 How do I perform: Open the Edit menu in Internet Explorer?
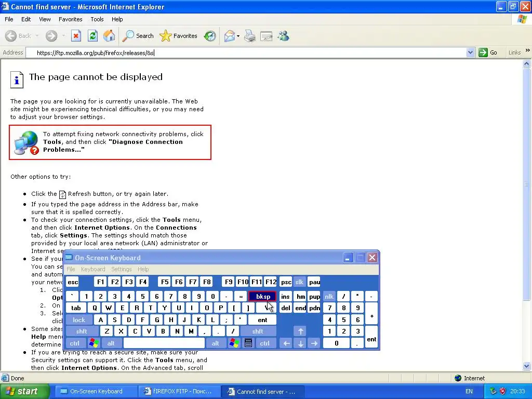click(26, 19)
